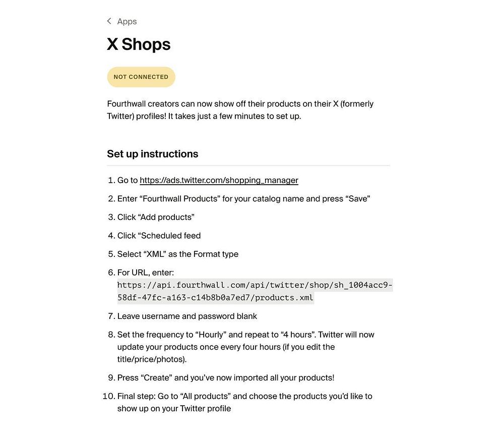Click the divider line under the Set up instructions heading
The image size is (504, 444).
click(x=248, y=165)
